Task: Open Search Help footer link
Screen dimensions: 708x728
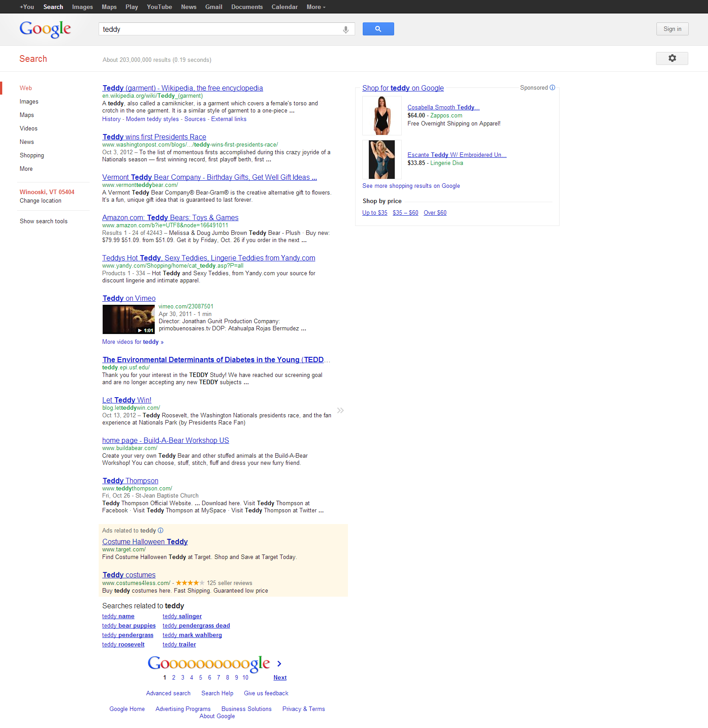Action: (217, 693)
